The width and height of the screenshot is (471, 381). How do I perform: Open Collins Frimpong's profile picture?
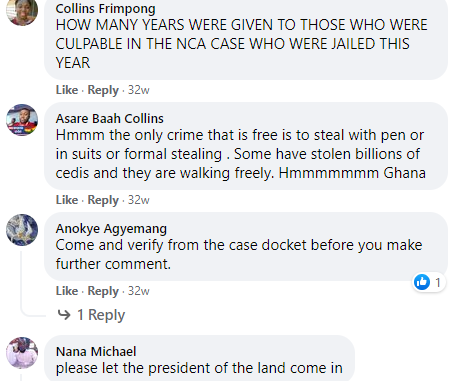click(22, 12)
